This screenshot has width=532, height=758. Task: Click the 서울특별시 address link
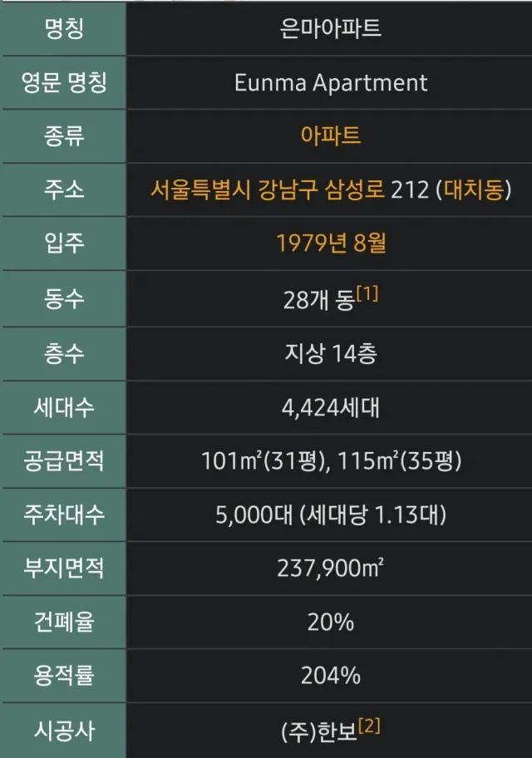pyautogui.click(x=192, y=189)
